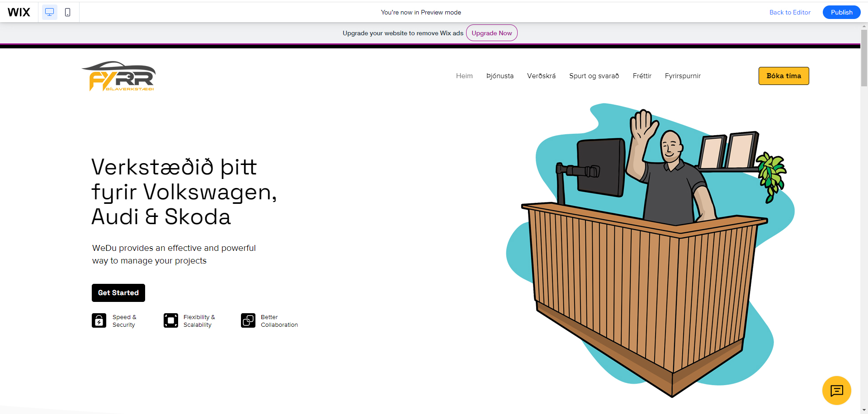Go to the Verðskrá page
This screenshot has height=414, width=868.
tap(541, 76)
